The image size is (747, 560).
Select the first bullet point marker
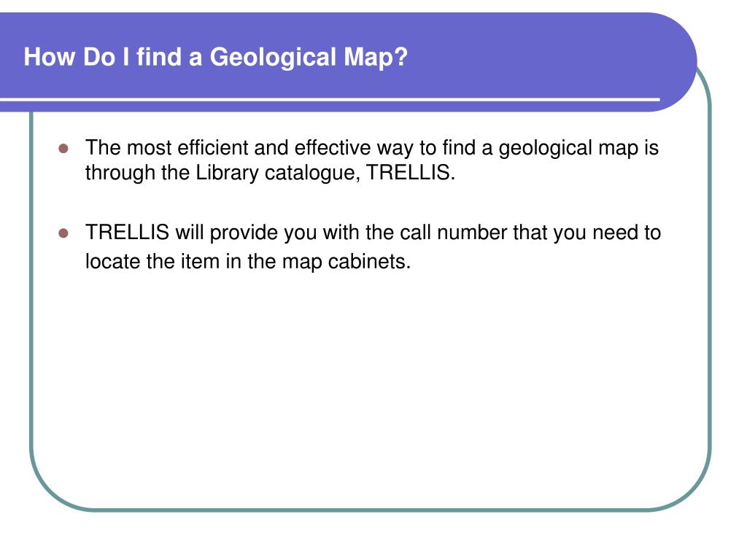click(63, 149)
